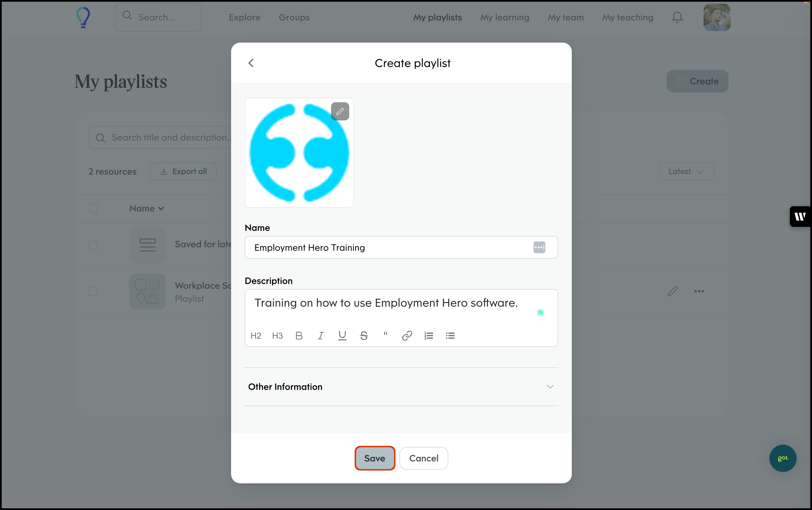Screen dimensions: 812x510
Task: Toggle the select-all checkbox in table header
Action: 93,208
